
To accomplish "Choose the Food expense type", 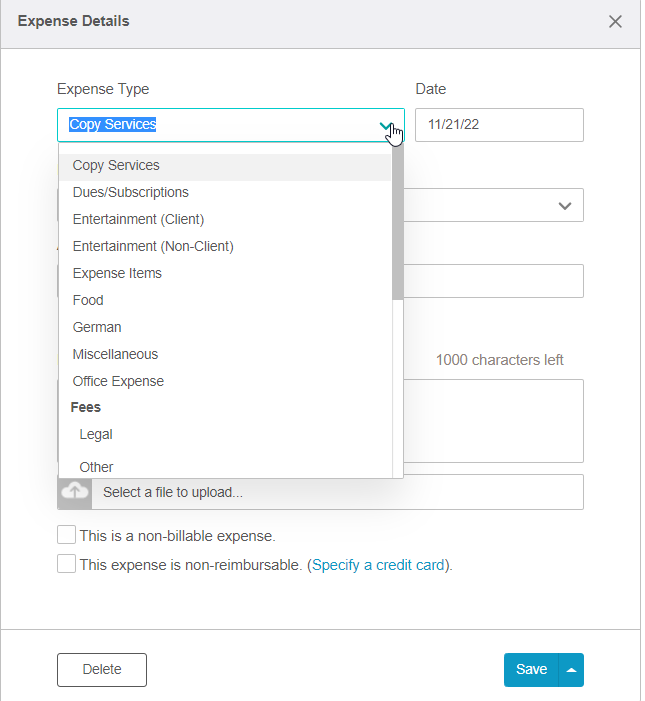I will tap(225, 300).
